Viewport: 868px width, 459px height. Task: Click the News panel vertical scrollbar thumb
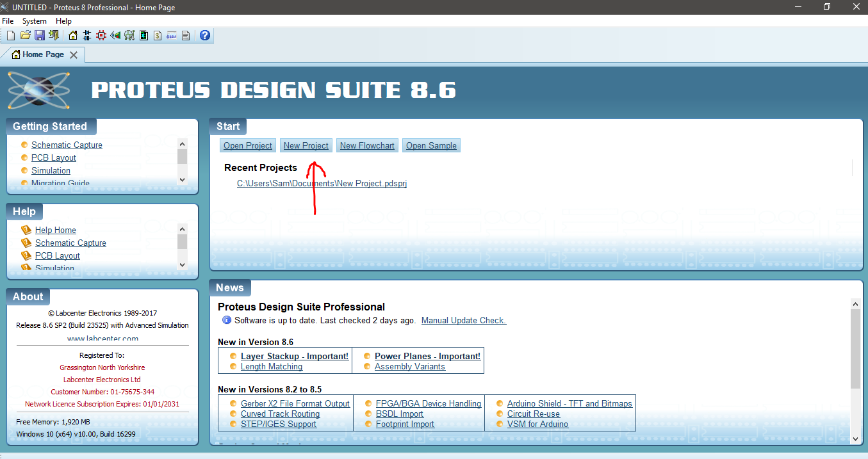pos(855,348)
